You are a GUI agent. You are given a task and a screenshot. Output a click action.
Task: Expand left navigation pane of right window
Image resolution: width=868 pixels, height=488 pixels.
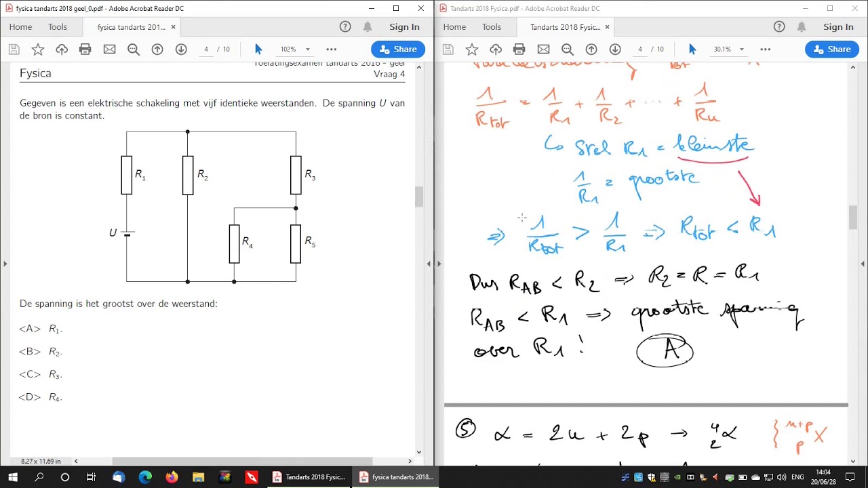439,264
